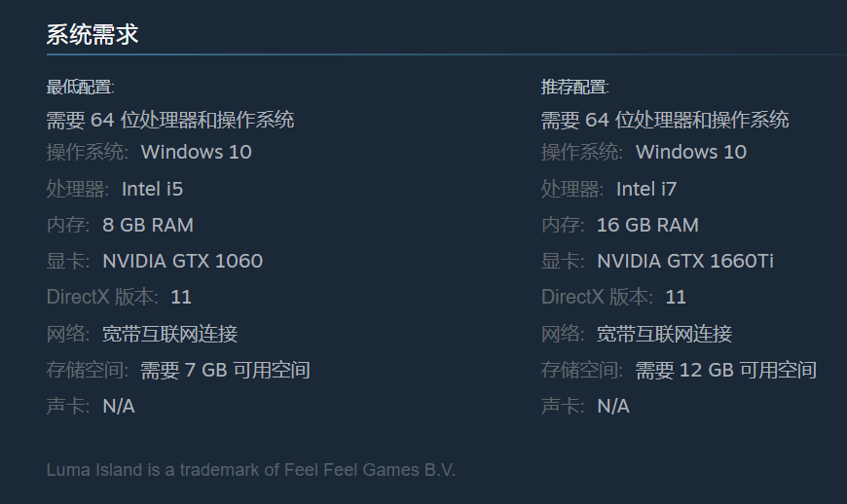Click 需要 12 GB 可用空间 storage text
The image size is (847, 504).
point(725,370)
